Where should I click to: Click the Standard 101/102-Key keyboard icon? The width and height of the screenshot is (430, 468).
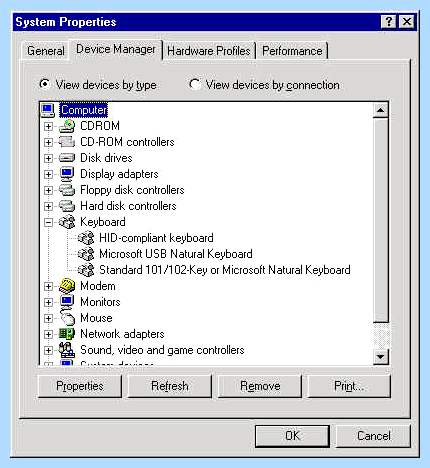point(86,270)
